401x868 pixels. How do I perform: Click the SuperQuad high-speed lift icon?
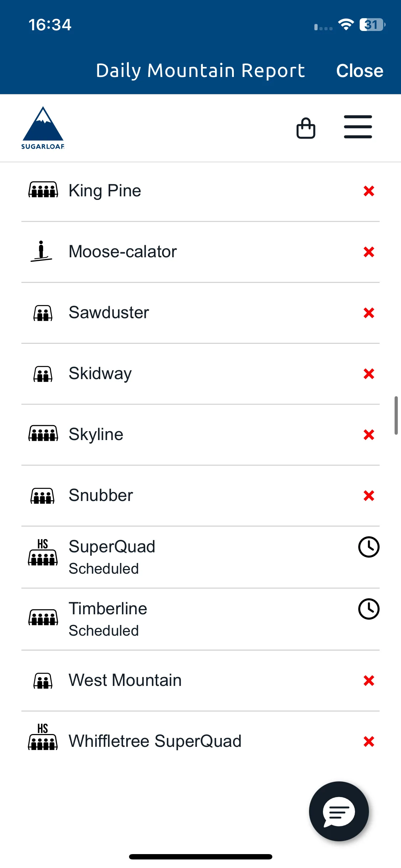tap(43, 552)
